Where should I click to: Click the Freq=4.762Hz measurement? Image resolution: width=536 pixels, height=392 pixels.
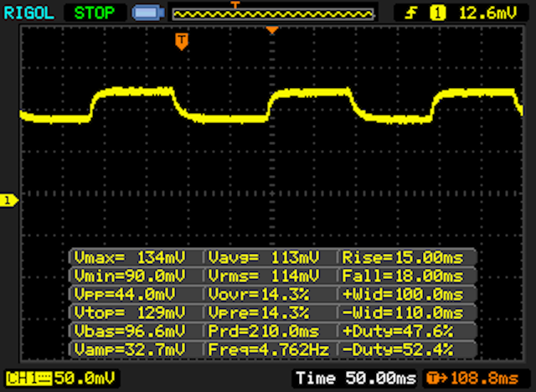pos(269,349)
